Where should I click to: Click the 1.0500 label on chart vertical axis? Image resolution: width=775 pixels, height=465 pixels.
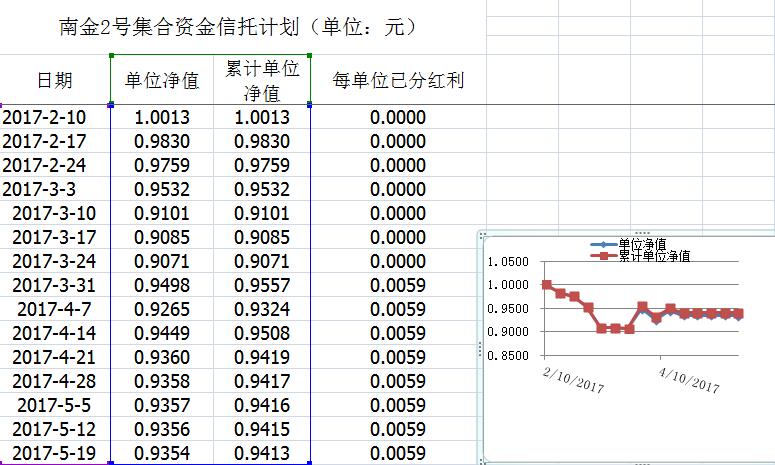click(507, 262)
